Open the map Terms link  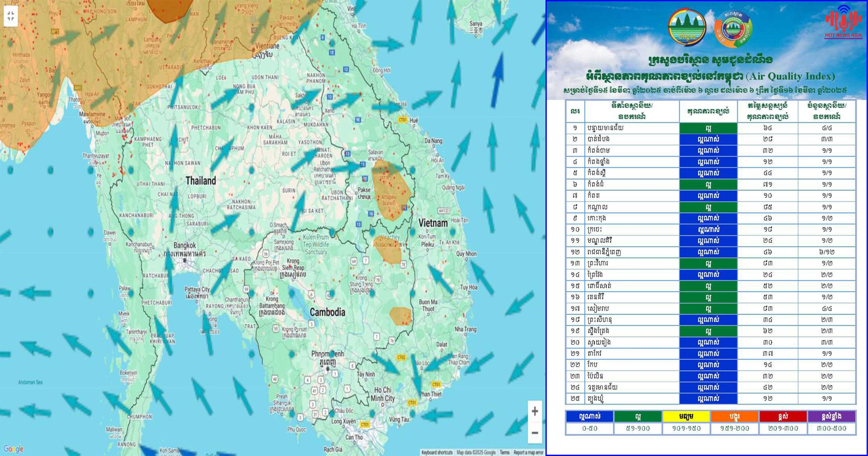click(x=504, y=452)
